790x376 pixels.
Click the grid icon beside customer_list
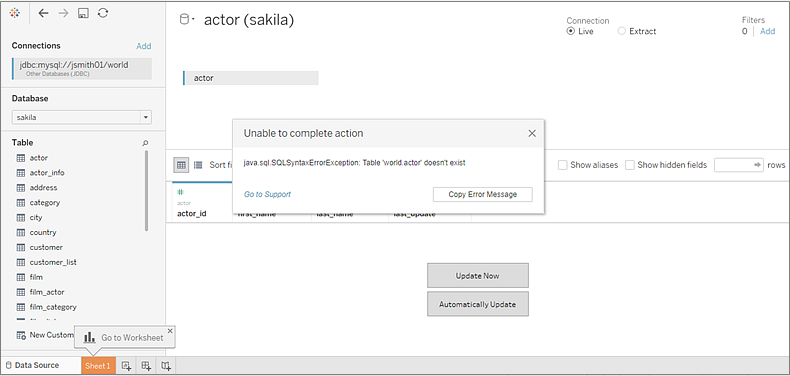[x=21, y=263]
